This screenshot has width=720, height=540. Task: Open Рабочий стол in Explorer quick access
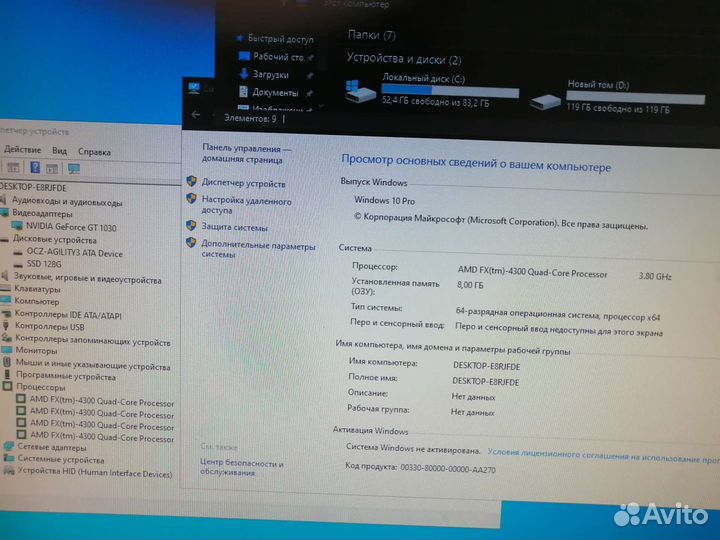point(278,57)
